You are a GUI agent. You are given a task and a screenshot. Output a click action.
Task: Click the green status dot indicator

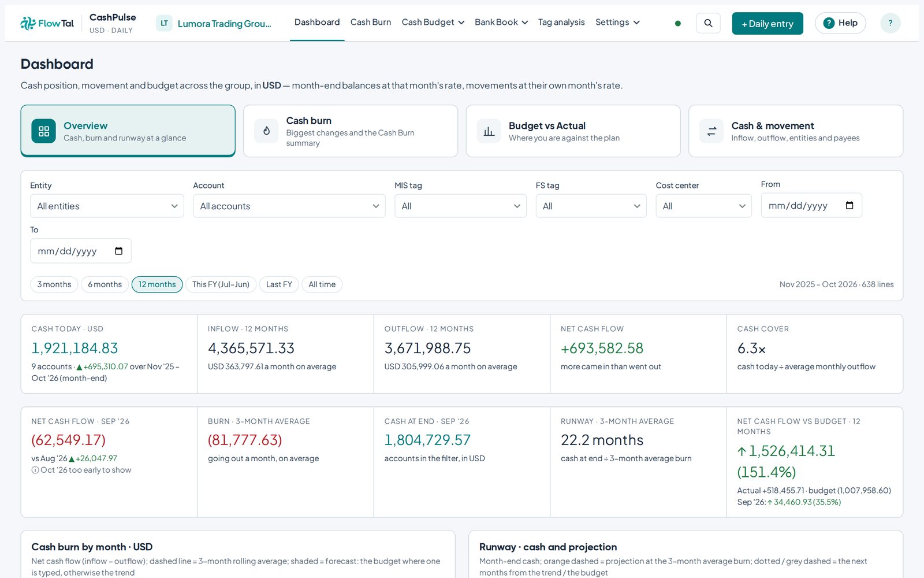(678, 24)
